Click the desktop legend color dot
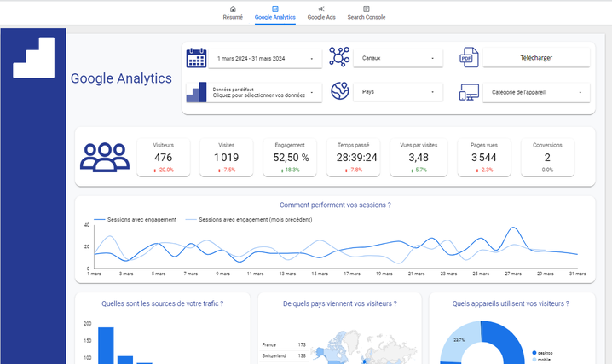Viewport: 612px width, 364px height. point(534,353)
